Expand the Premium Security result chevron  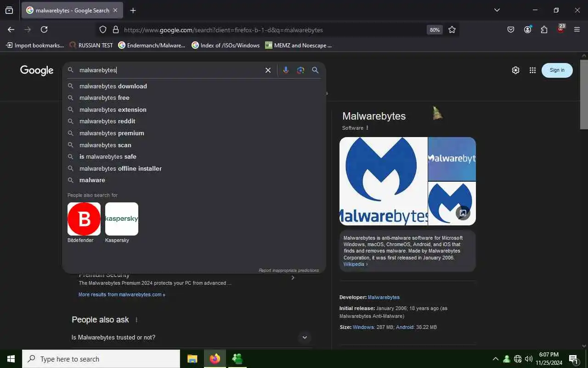click(x=293, y=277)
